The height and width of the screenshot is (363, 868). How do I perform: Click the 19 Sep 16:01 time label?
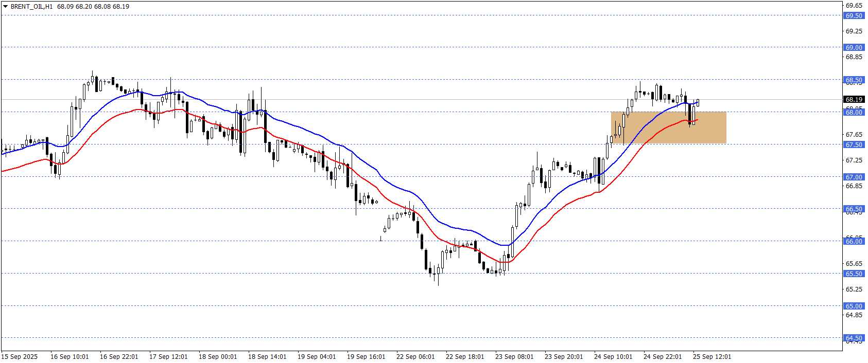pos(366,357)
